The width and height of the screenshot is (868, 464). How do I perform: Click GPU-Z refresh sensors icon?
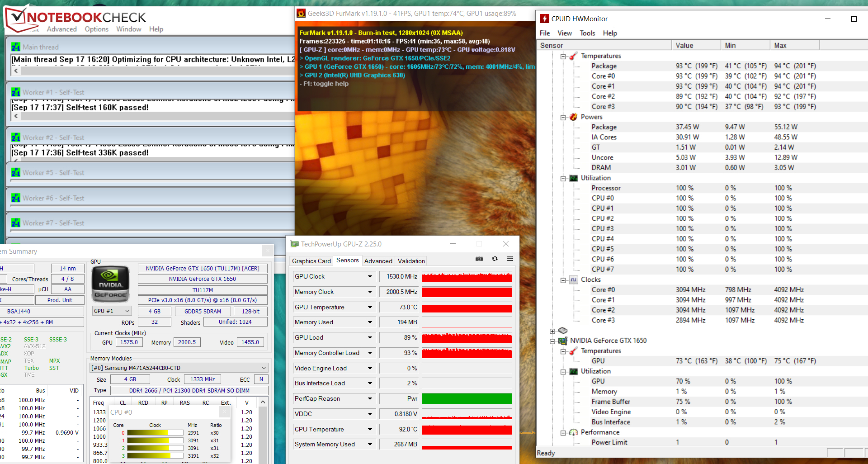click(x=495, y=259)
